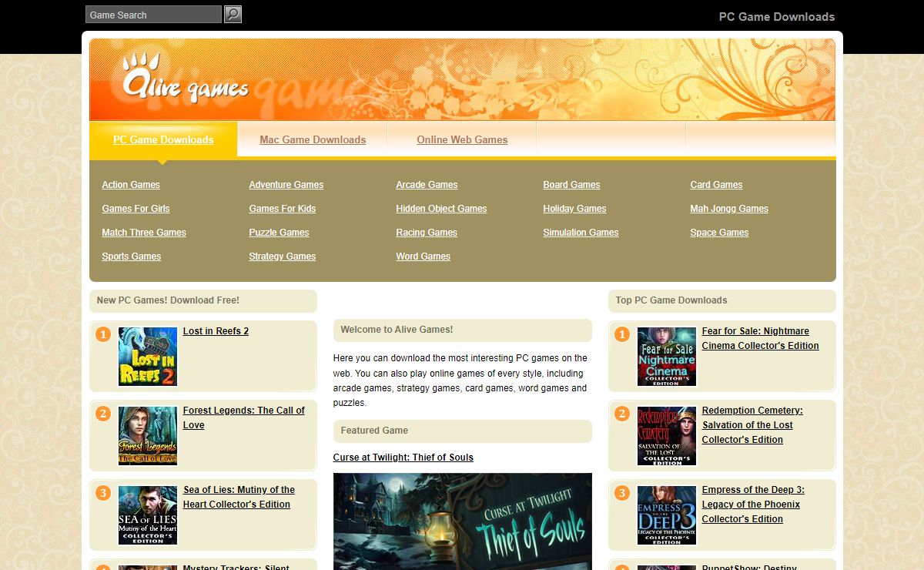Browse the Arcade Games category

click(427, 185)
